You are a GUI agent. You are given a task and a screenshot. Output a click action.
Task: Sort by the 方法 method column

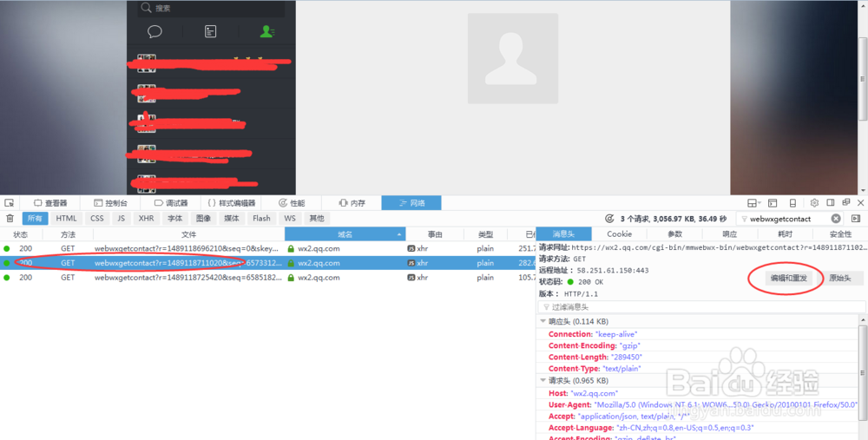click(68, 234)
